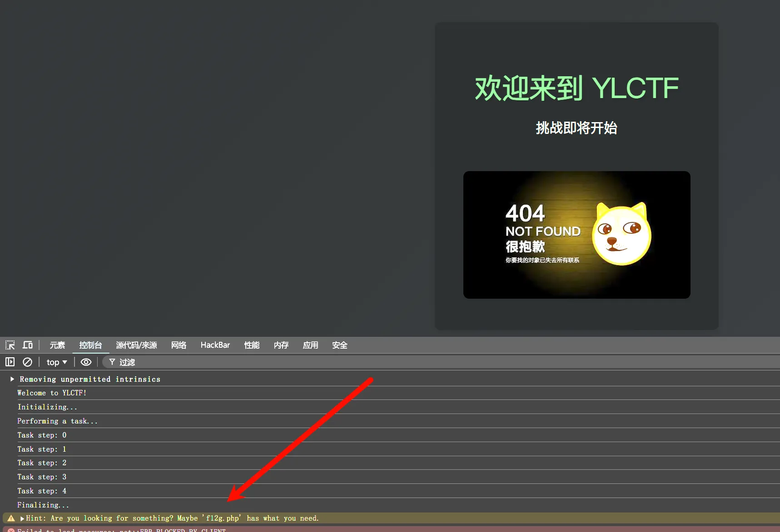Screen dimensions: 780x532
Task: Select the Task step: 1 log line
Action: point(42,449)
